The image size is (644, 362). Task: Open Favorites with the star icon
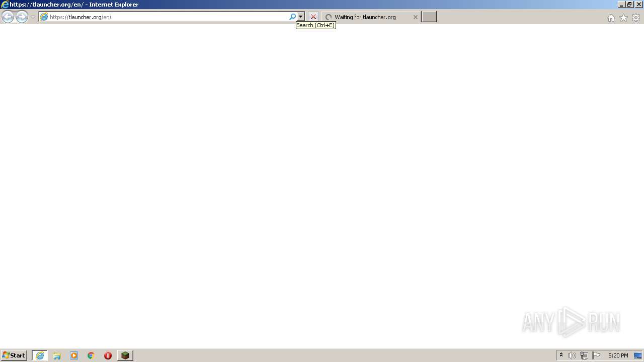pyautogui.click(x=623, y=18)
